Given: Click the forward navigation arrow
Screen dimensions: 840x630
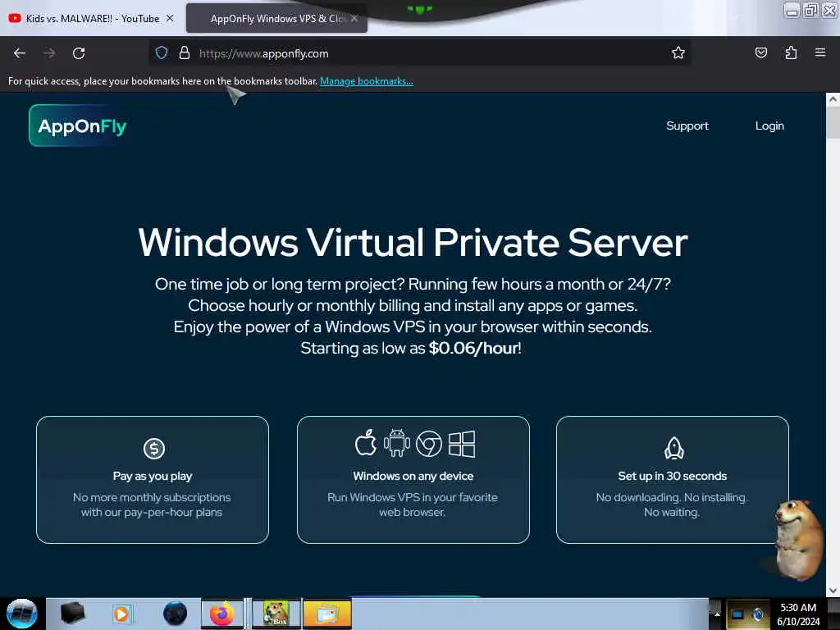Looking at the screenshot, I should coord(49,53).
